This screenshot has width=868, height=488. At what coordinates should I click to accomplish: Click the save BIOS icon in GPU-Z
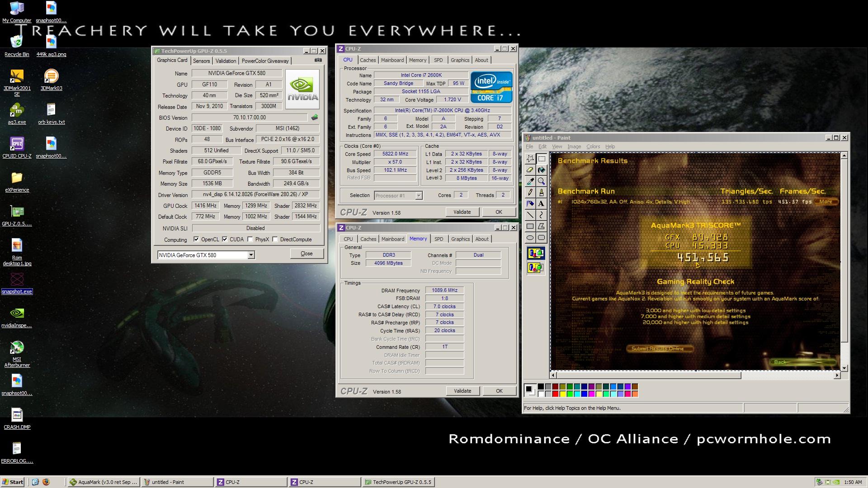314,117
